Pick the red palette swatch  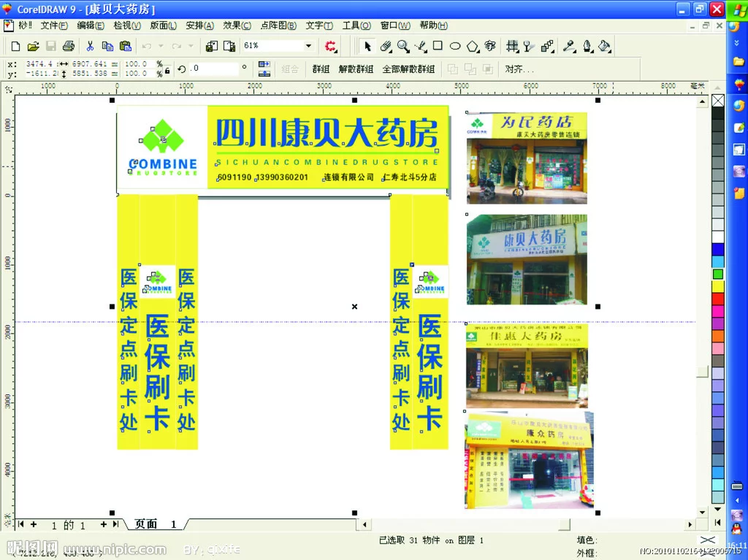coord(718,299)
